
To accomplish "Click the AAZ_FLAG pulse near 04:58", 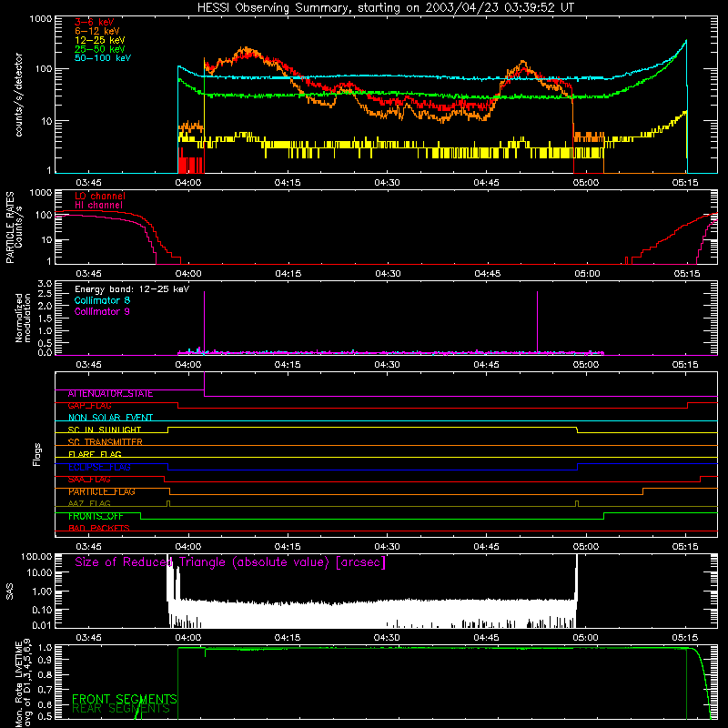I will [577, 504].
